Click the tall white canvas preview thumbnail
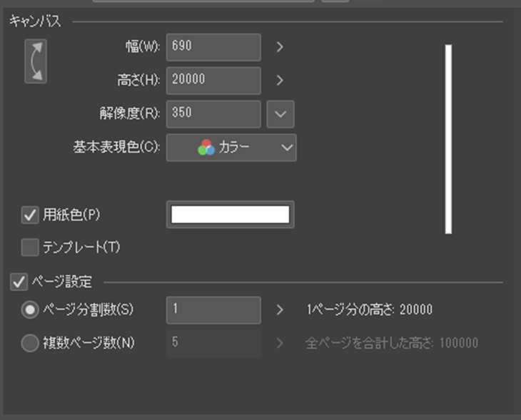This screenshot has width=521, height=420. (x=448, y=139)
